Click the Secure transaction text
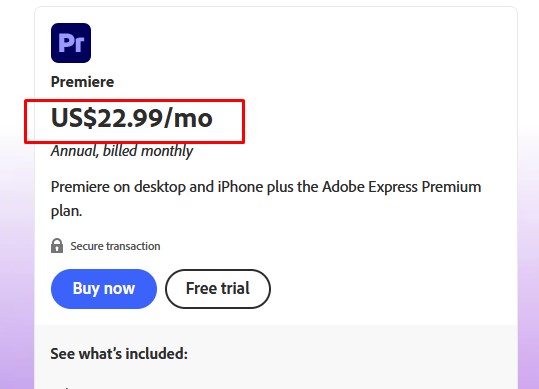Image resolution: width=539 pixels, height=389 pixels. 116,246
